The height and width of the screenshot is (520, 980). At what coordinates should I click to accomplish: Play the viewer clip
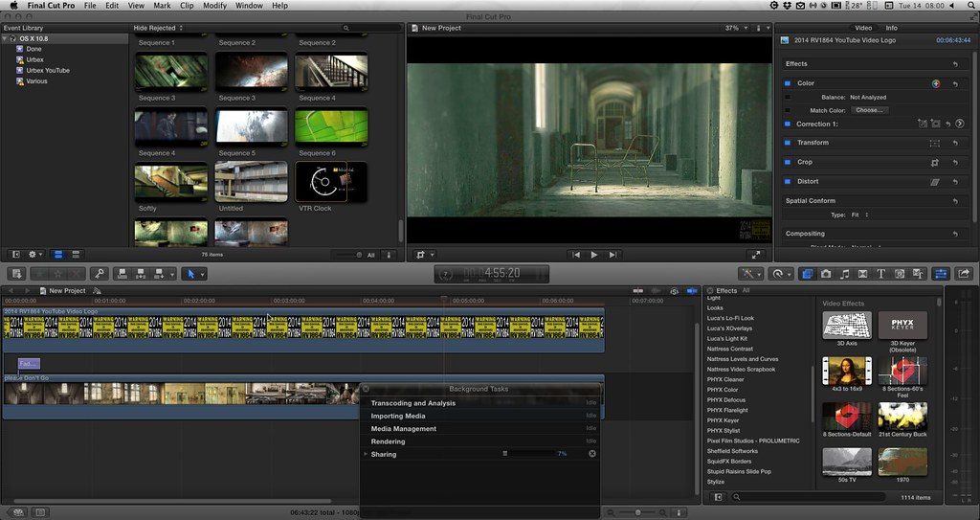tap(593, 255)
